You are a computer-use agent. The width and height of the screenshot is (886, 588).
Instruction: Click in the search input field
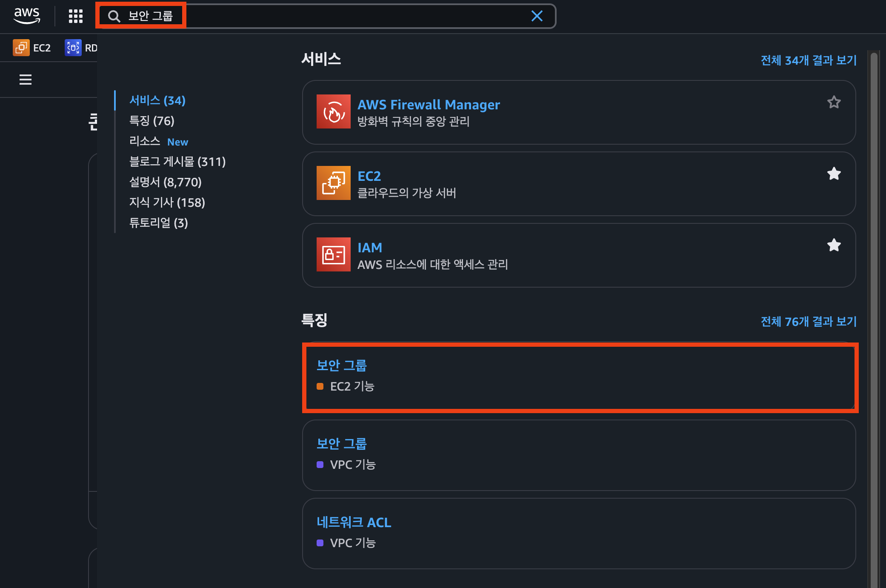tap(340, 16)
